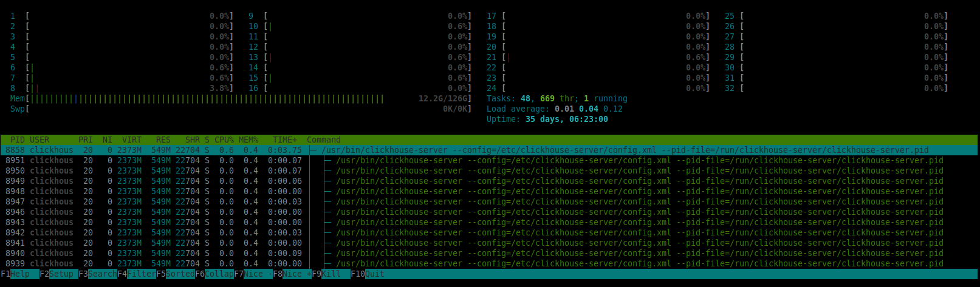The image size is (980, 287).
Task: Sort by the VIRT column header
Action: [x=132, y=140]
